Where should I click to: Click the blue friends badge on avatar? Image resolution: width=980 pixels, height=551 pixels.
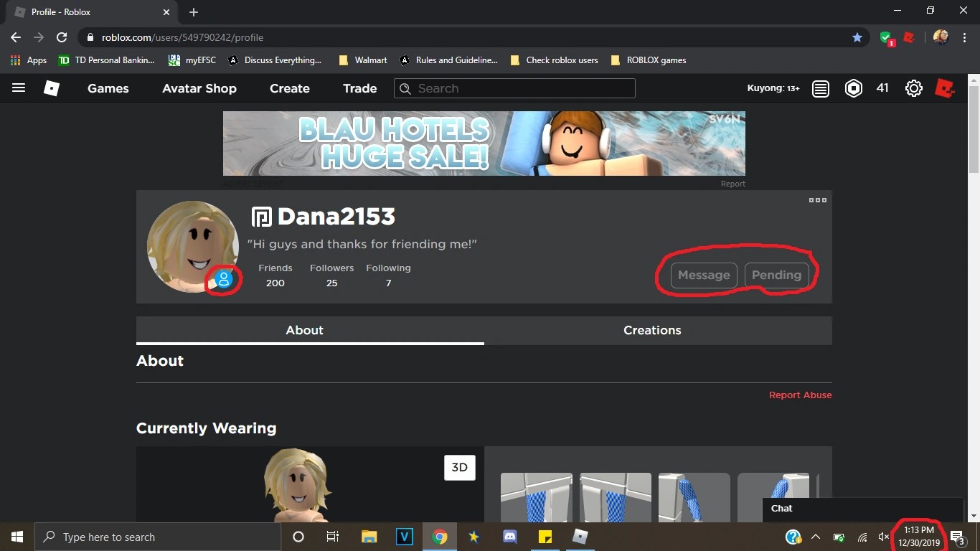click(x=223, y=279)
